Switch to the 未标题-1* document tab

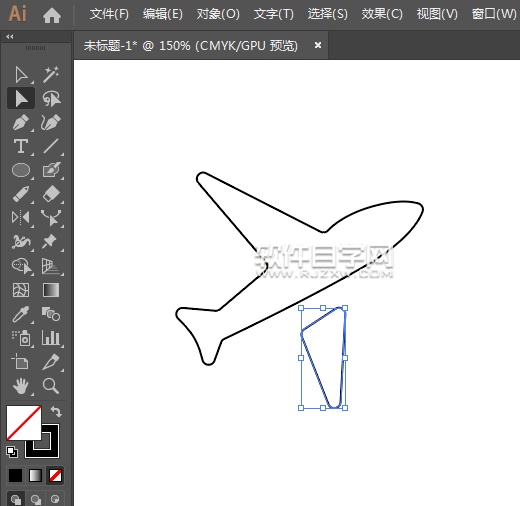click(190, 45)
